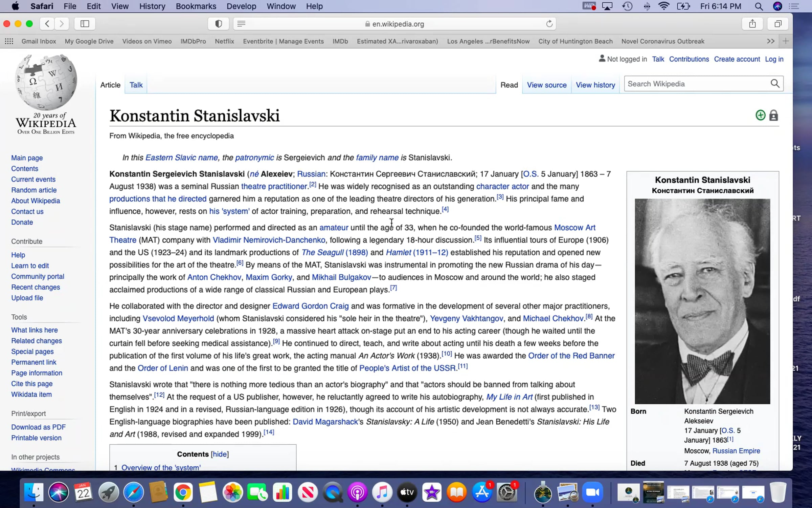Viewport: 812px width, 508px height.
Task: Open a new tab with plus button
Action: tap(786, 41)
